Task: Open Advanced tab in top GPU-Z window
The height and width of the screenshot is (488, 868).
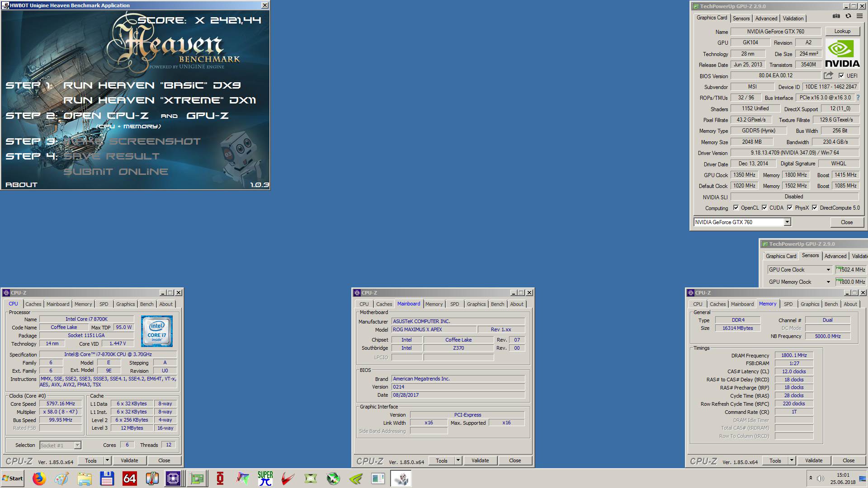Action: (766, 19)
